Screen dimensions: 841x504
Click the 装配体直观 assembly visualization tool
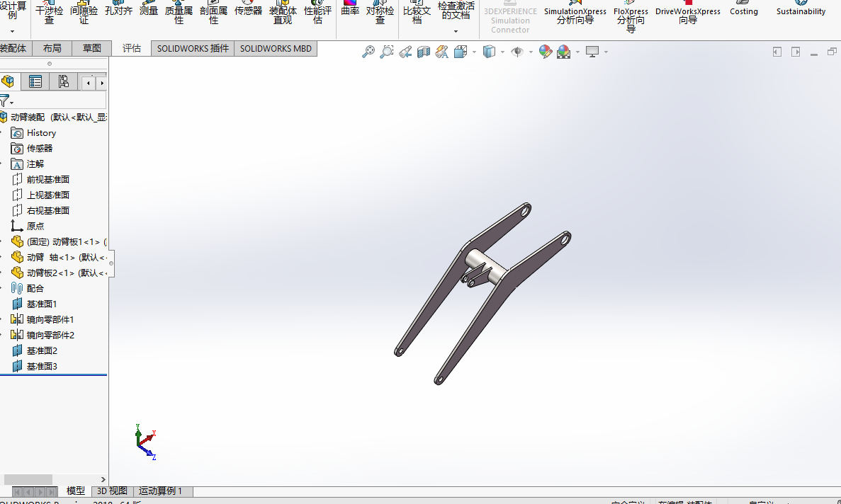point(283,13)
